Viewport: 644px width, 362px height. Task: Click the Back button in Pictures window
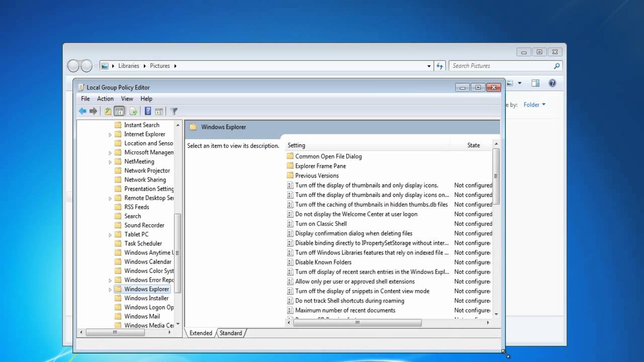(x=73, y=66)
